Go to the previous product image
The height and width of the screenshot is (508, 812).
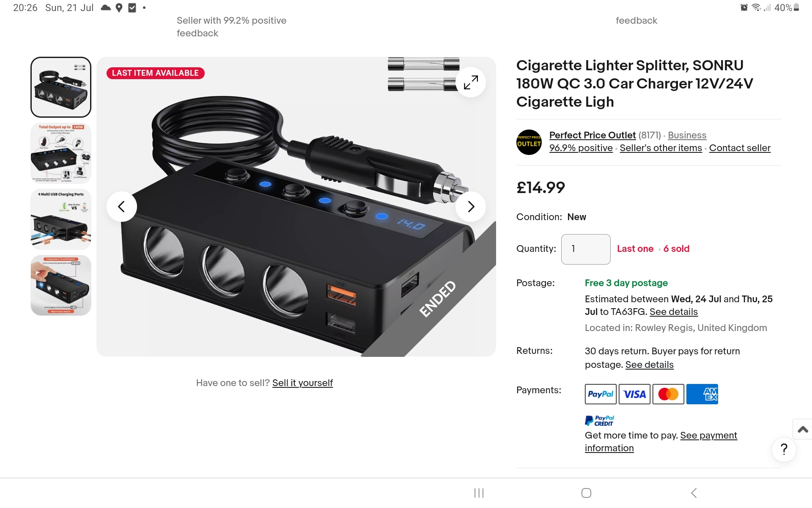[122, 207]
